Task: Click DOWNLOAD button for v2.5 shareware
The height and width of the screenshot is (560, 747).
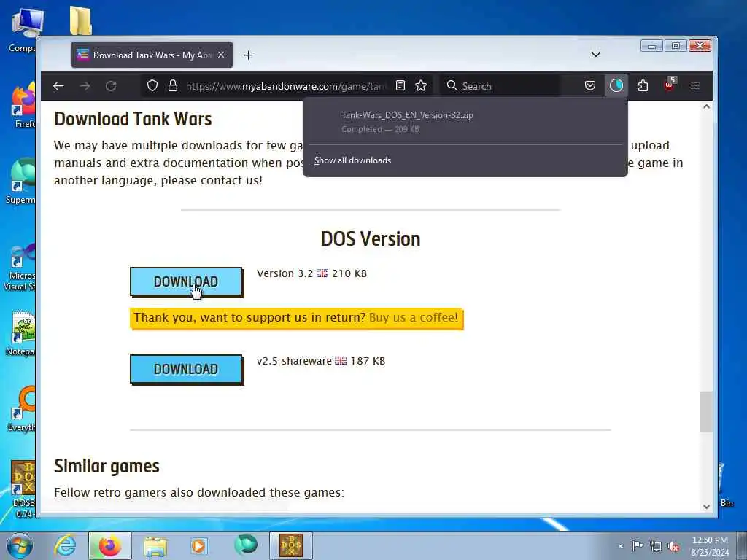Action: pyautogui.click(x=186, y=370)
